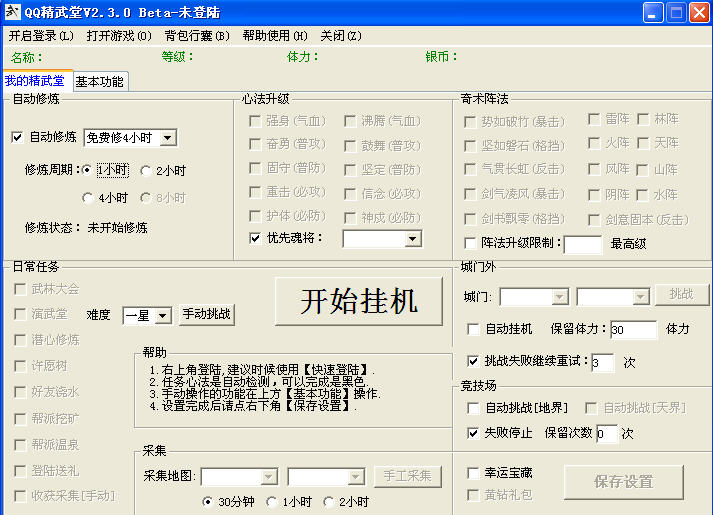Open the 背包行囊(B) menu
This screenshot has width=713, height=515.
pos(197,36)
